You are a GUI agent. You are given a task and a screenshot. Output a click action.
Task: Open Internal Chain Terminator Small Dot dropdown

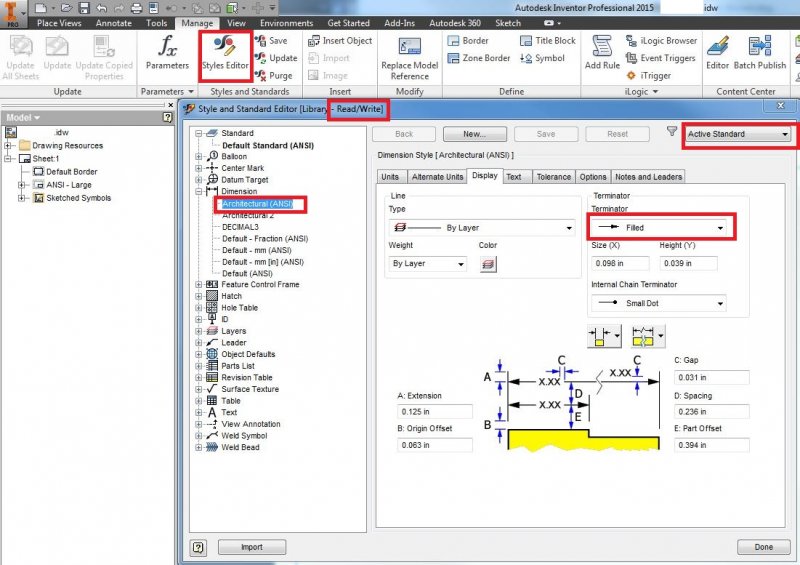tap(659, 303)
